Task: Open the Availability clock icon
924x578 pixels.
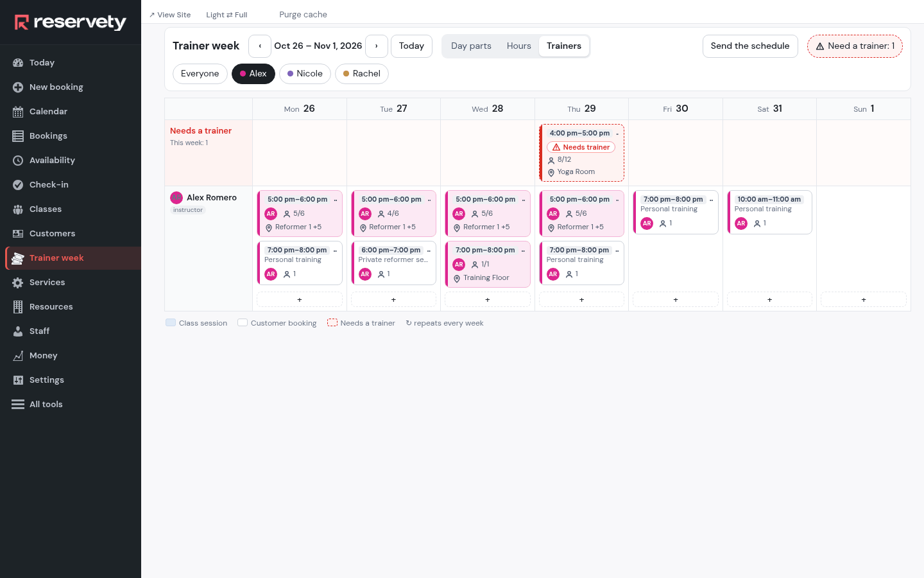Action: click(18, 161)
